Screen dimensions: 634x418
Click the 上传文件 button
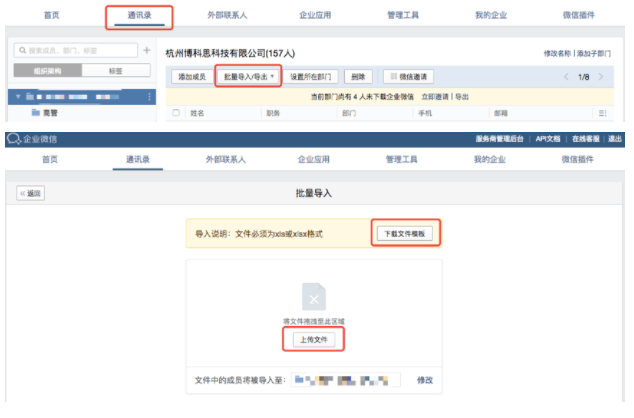314,340
